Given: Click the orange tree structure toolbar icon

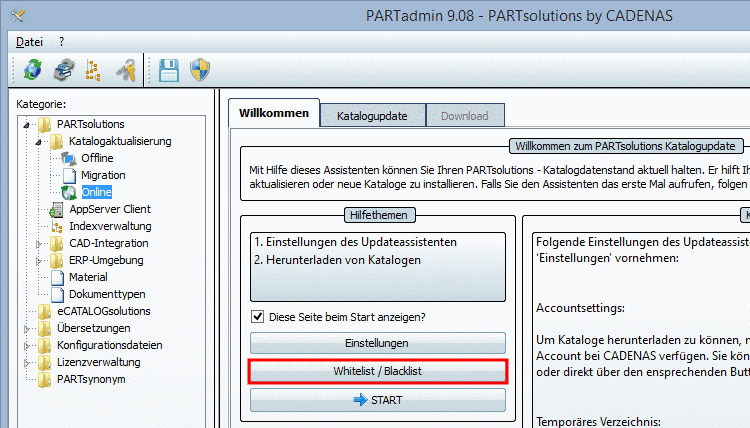Looking at the screenshot, I should (x=93, y=70).
